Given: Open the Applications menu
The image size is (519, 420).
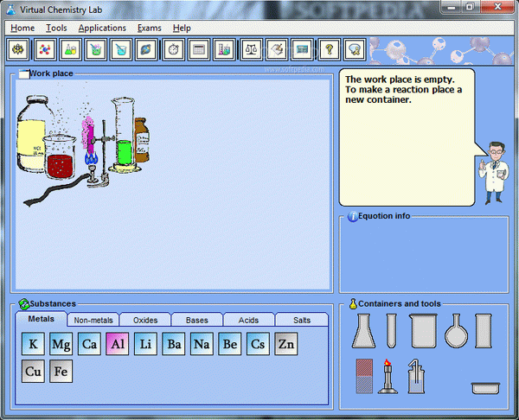Looking at the screenshot, I should click(x=102, y=29).
